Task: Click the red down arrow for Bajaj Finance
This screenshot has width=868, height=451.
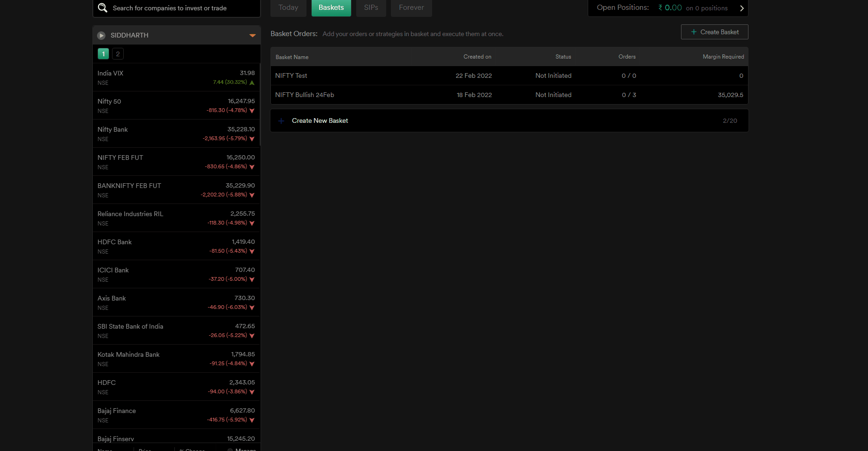Action: 252,420
